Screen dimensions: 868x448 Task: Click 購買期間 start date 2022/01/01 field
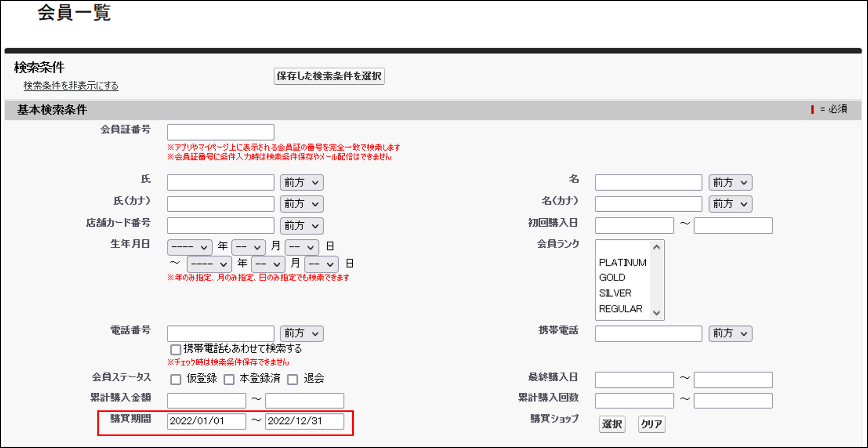pyautogui.click(x=207, y=421)
